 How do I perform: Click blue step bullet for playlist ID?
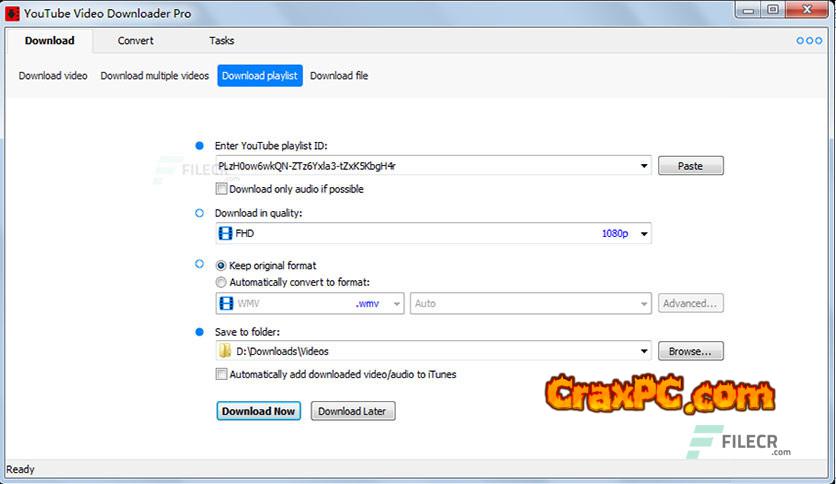click(199, 146)
